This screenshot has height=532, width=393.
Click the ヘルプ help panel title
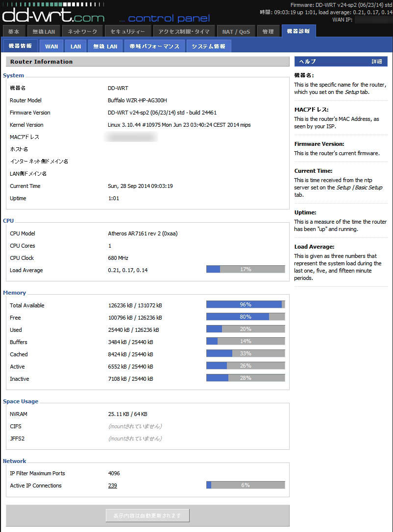point(307,61)
